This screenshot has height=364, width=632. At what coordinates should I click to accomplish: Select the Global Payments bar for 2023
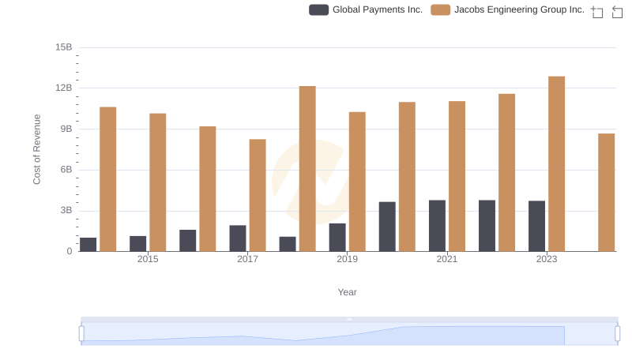point(536,227)
